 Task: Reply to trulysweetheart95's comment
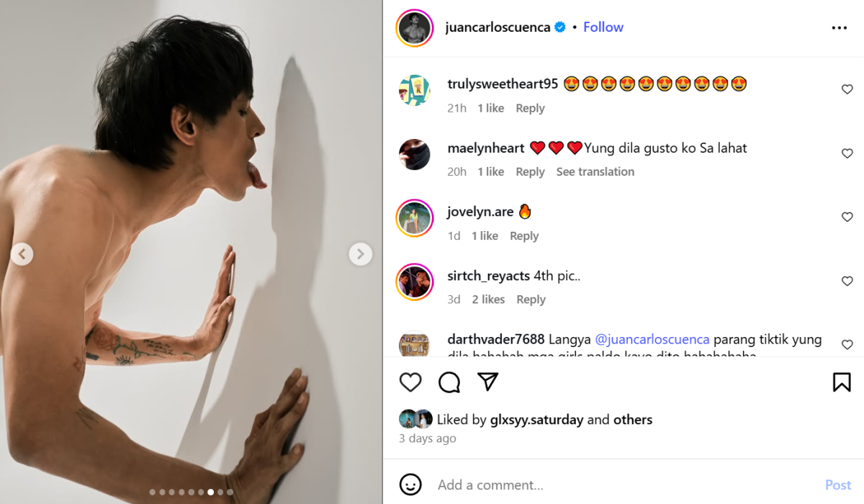(x=530, y=108)
